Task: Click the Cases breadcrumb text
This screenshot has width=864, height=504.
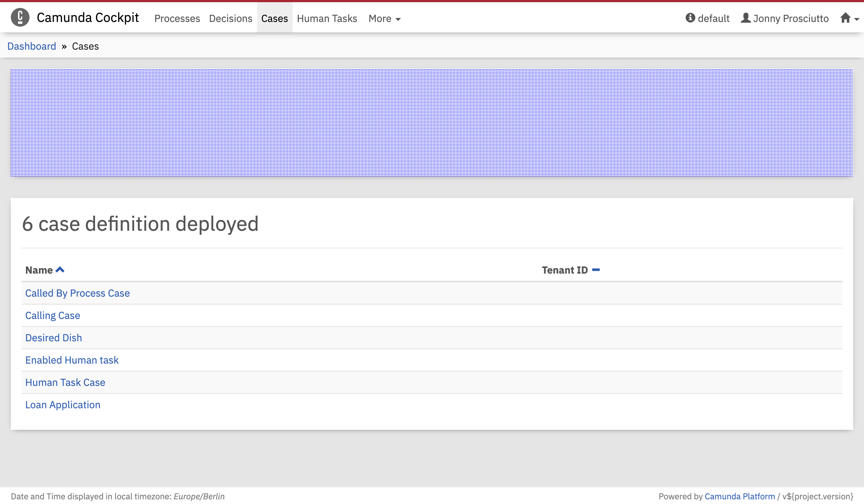Action: [x=85, y=46]
